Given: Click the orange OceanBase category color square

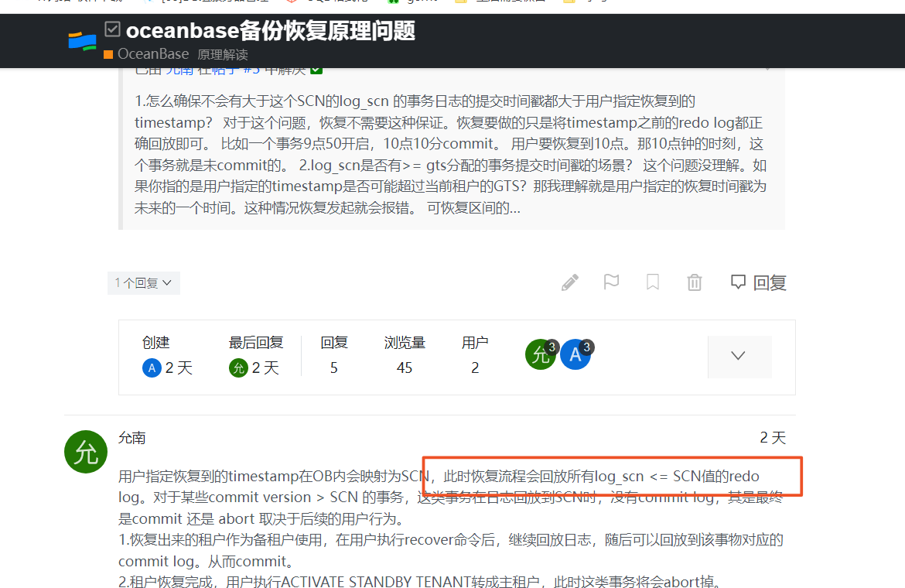Looking at the screenshot, I should coord(108,55).
